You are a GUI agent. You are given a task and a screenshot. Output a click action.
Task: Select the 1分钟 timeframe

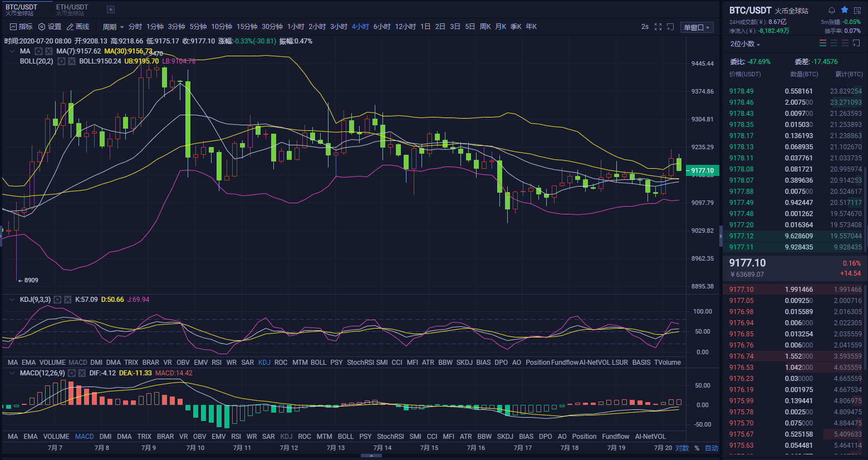point(155,27)
